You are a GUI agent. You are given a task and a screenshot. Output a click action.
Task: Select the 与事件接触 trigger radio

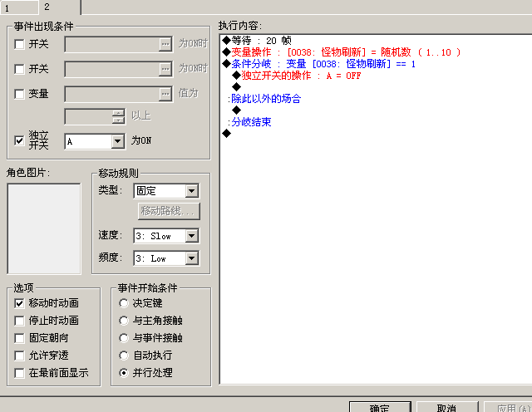click(124, 338)
